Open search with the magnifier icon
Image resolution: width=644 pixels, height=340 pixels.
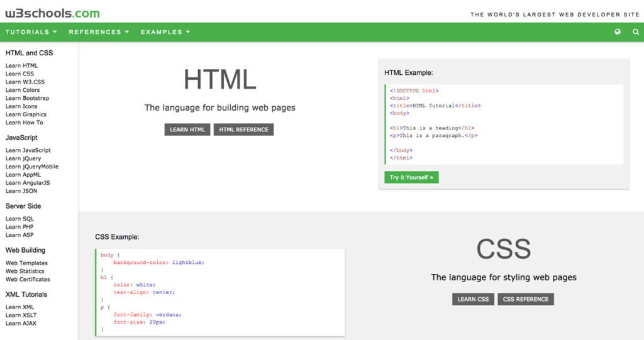pos(636,31)
